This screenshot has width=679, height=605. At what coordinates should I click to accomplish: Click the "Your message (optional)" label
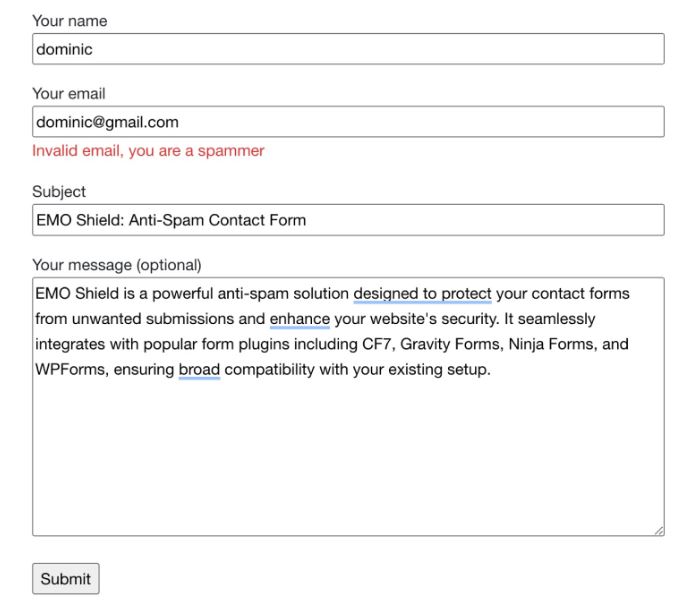117,265
